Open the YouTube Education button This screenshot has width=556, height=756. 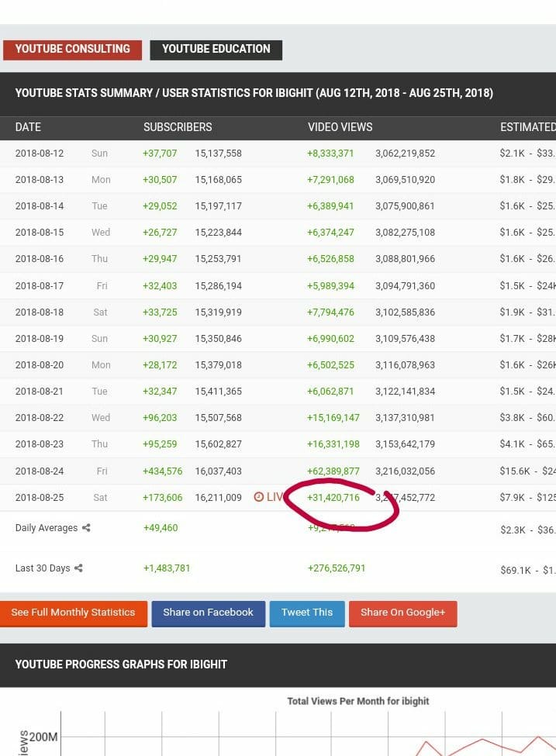pyautogui.click(x=216, y=50)
